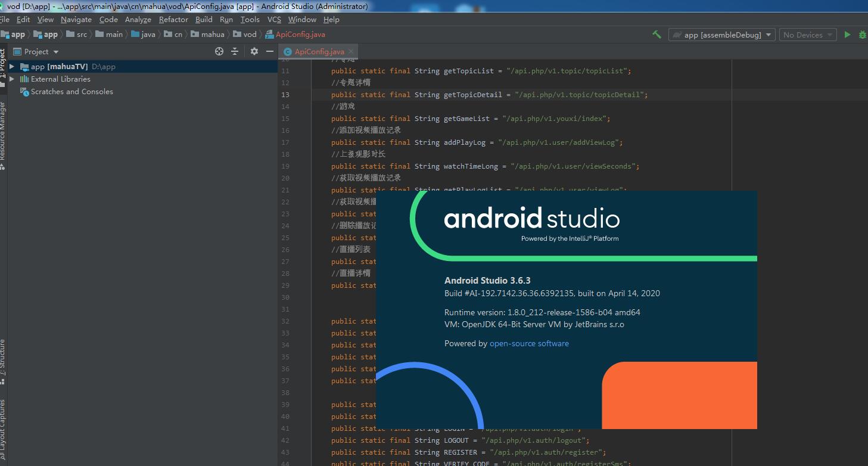Screen dimensions: 868x466
Task: Click line number 13 in the gutter
Action: [x=285, y=95]
